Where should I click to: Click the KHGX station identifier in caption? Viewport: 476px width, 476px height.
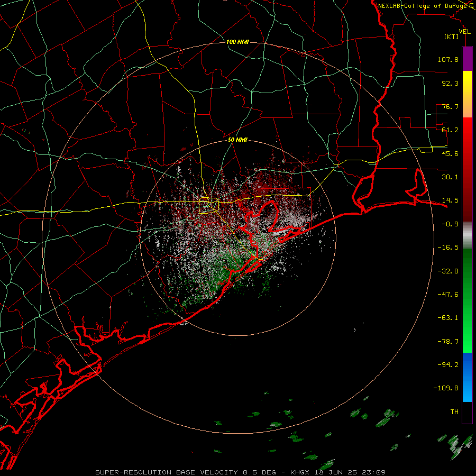(x=301, y=472)
